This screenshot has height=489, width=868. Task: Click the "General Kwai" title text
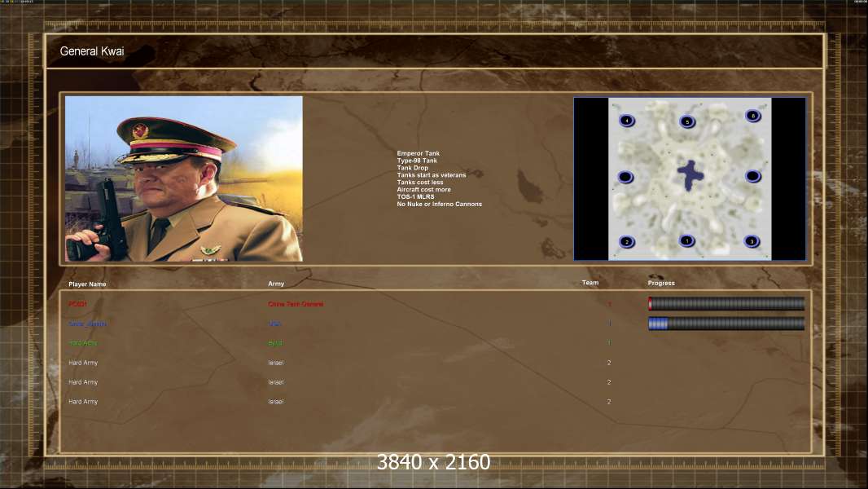coord(92,51)
